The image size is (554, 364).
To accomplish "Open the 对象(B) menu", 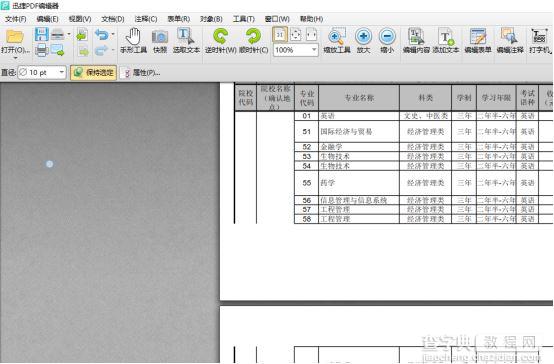I will pos(211,19).
